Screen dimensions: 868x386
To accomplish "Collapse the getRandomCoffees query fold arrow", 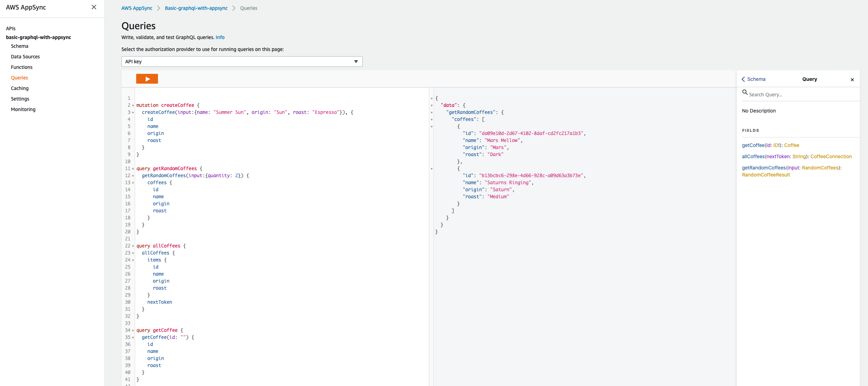I will click(x=133, y=169).
